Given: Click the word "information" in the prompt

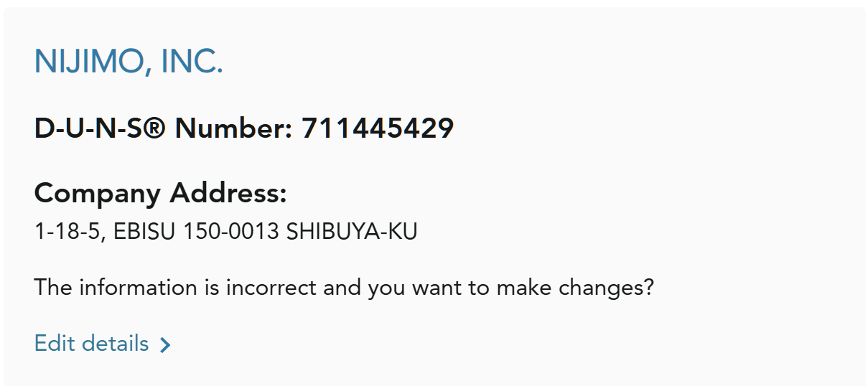Looking at the screenshot, I should coord(138,288).
